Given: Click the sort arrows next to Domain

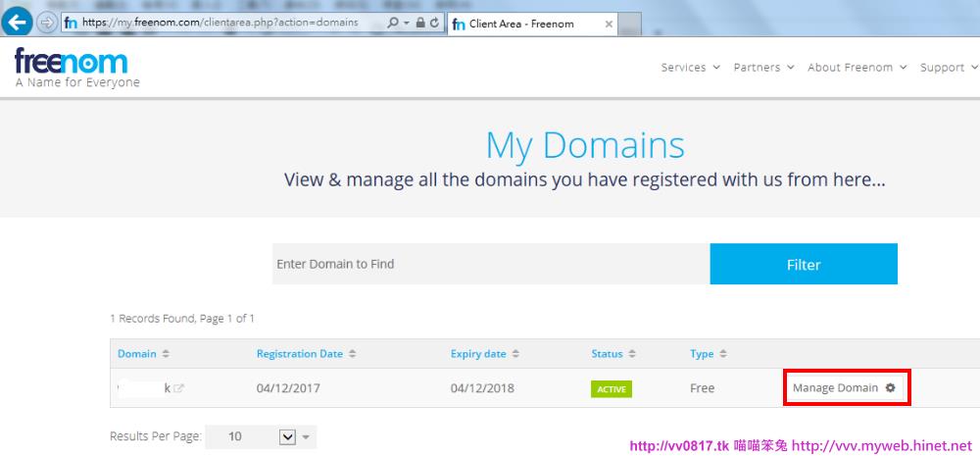Looking at the screenshot, I should (x=166, y=353).
